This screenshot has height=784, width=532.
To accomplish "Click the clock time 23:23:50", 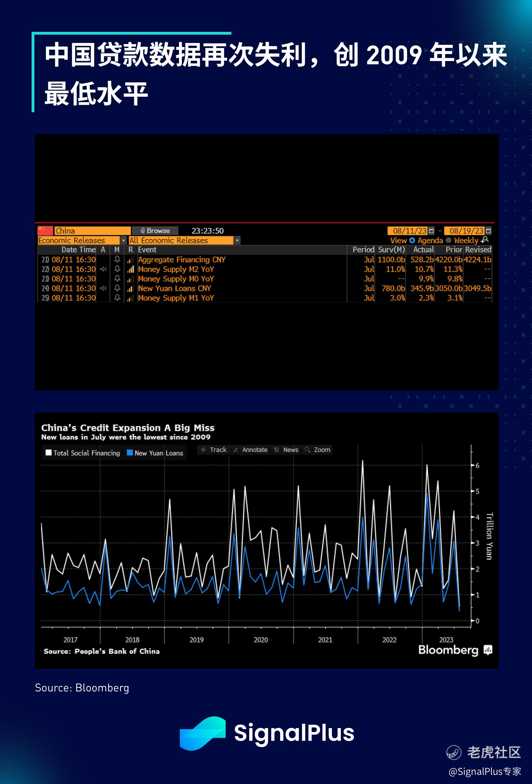I will click(x=208, y=231).
